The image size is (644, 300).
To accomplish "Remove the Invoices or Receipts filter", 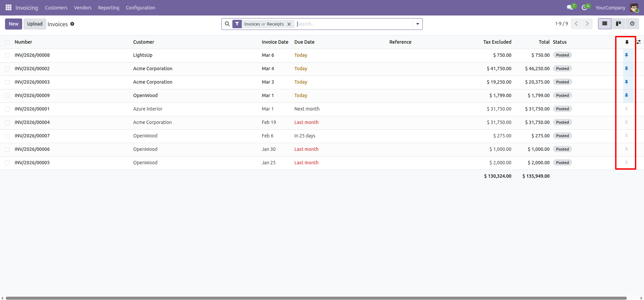I will pos(289,24).
